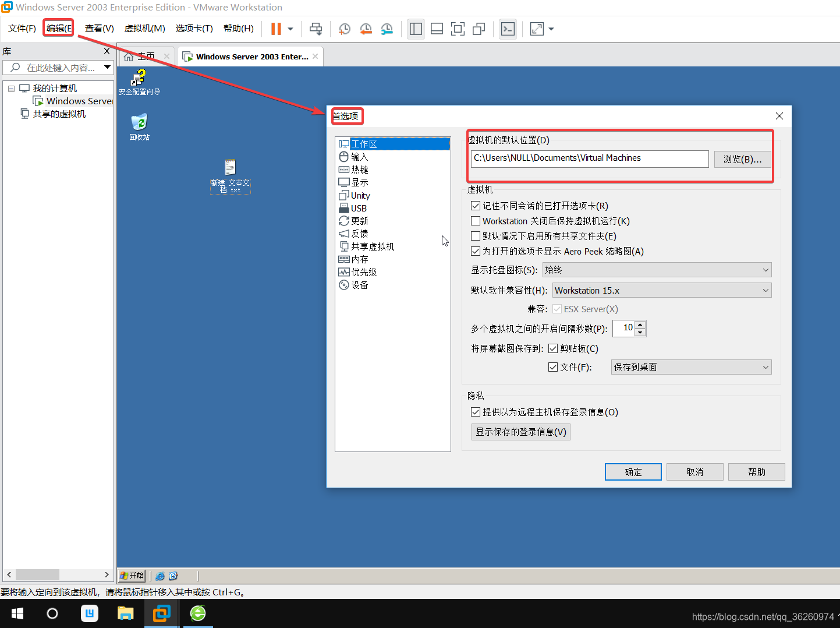Screen dimensions: 840x628
Task: Click the 浏览(B)... button
Action: tap(742, 159)
